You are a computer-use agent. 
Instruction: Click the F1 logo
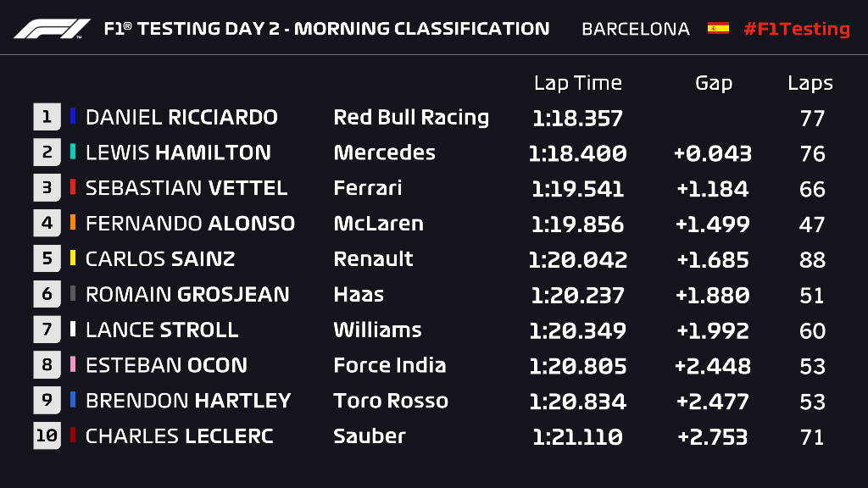tap(51, 29)
